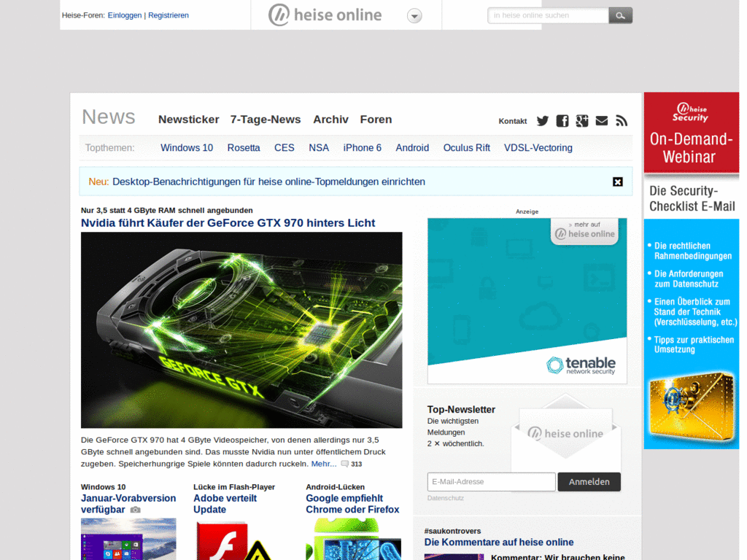Open the Januar-Vorabversion verfügbar article
This screenshot has width=747, height=560.
point(128,504)
